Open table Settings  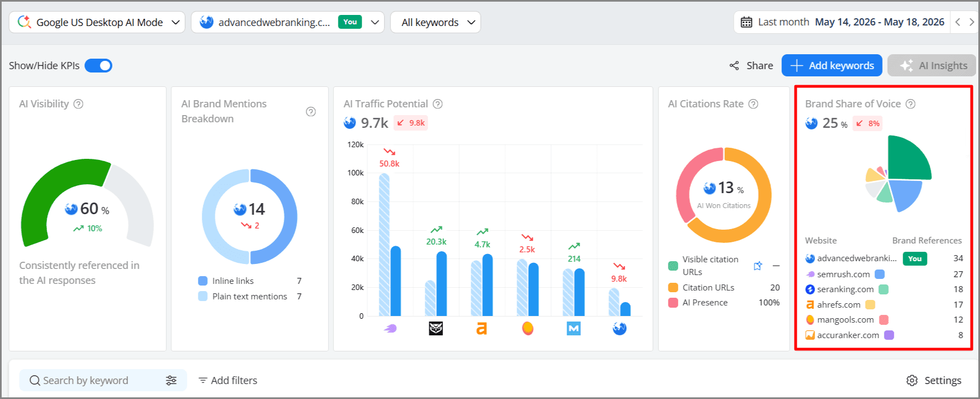click(x=933, y=381)
